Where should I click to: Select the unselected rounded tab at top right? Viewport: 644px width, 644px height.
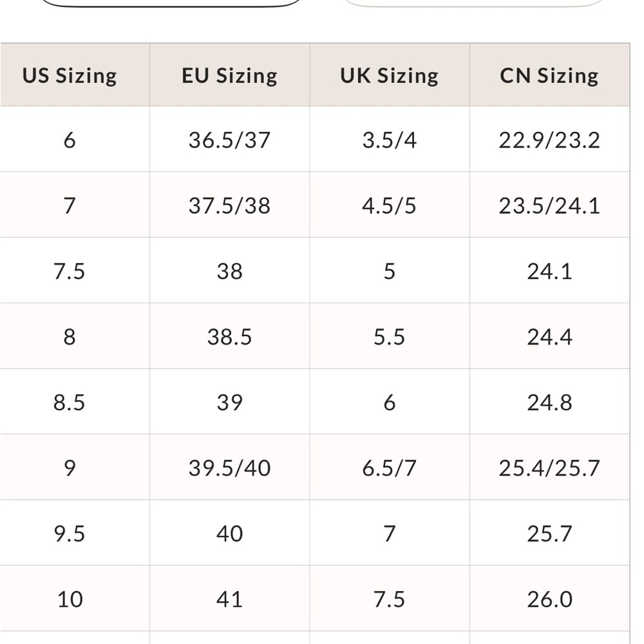point(472,3)
